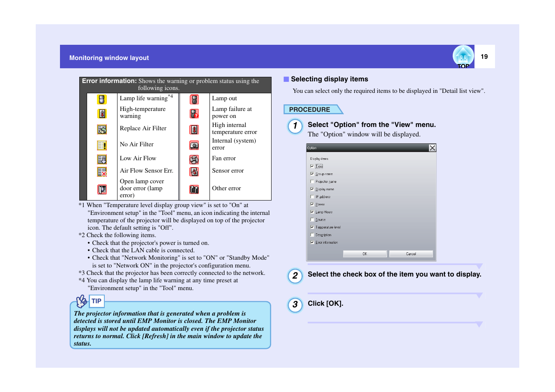
Task: Click the High-temperature warning icon
Action: 102,113
